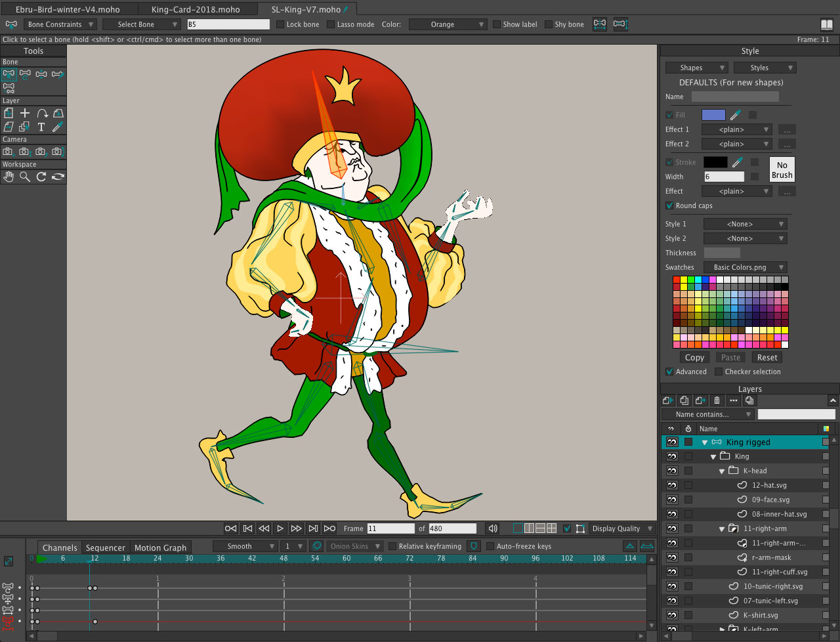This screenshot has height=642, width=840.
Task: Pick the Pan hand workspace tool
Action: point(9,177)
